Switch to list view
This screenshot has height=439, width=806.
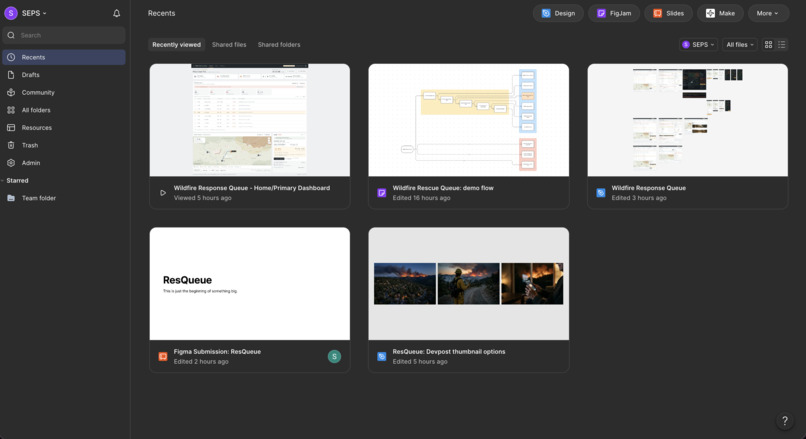[782, 45]
